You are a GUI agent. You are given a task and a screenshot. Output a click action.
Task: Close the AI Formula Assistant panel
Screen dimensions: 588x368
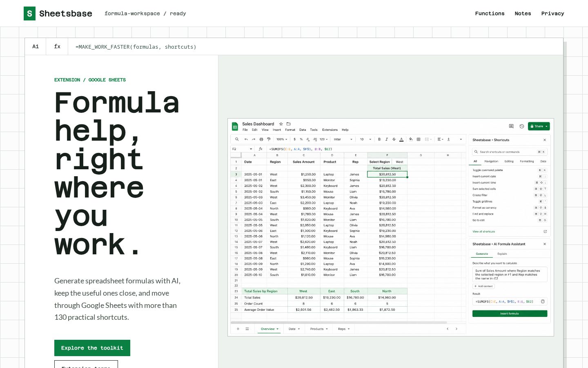coord(544,244)
